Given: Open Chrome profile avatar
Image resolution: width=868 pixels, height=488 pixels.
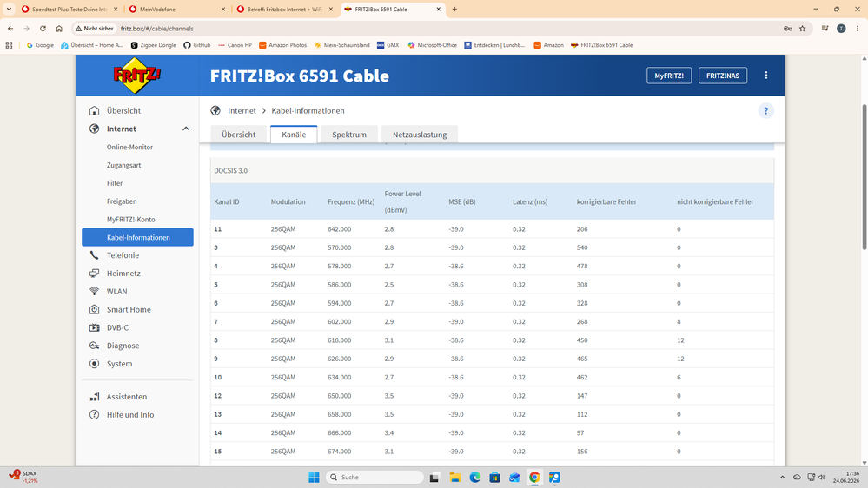Looking at the screenshot, I should click(x=841, y=28).
